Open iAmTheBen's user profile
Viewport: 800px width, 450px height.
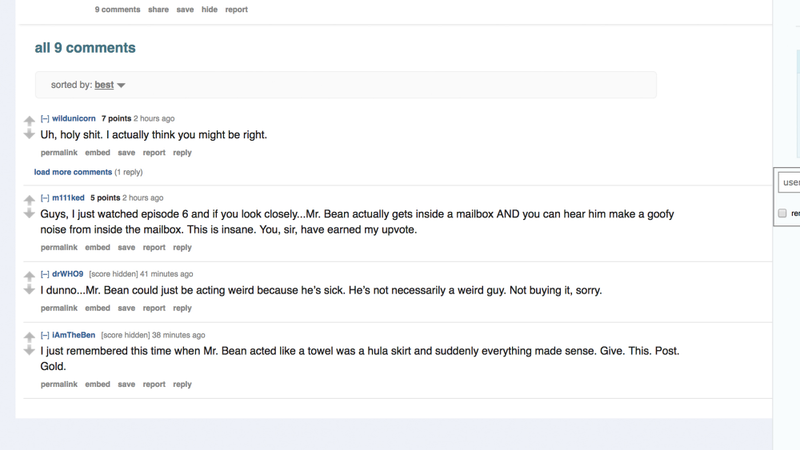click(x=73, y=335)
